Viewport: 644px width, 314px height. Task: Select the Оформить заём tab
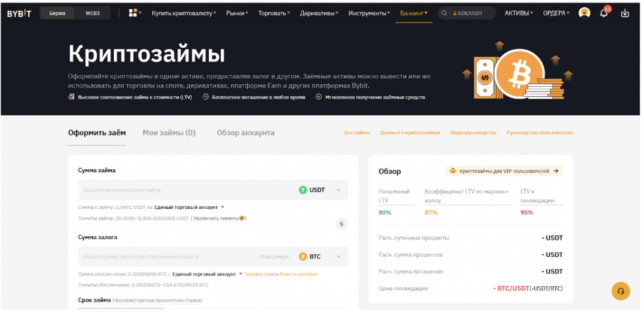coord(97,133)
